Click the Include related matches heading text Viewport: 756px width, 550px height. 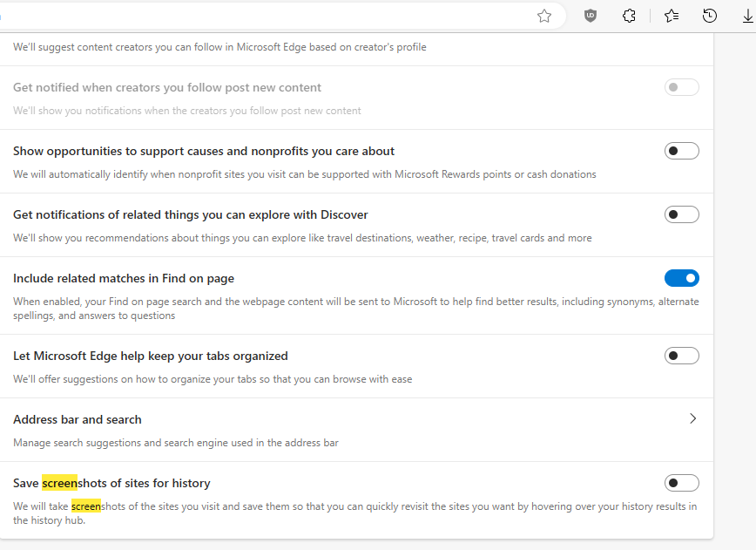(x=124, y=278)
